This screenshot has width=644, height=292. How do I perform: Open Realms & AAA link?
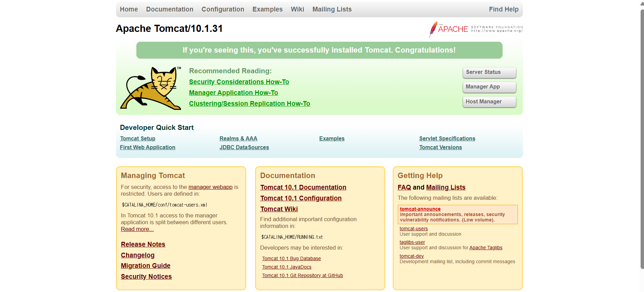tap(238, 138)
